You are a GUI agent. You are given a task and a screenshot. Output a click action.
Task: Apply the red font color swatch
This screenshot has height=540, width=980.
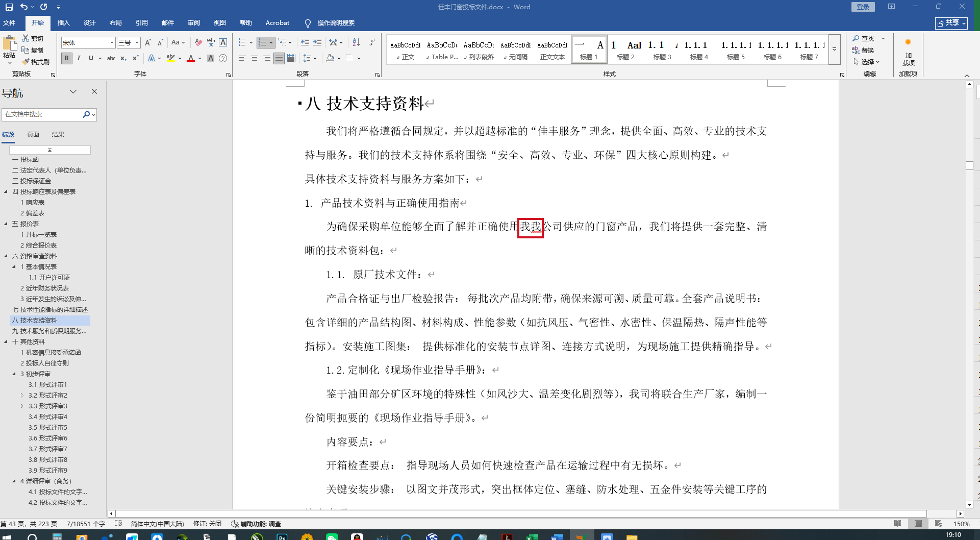click(x=191, y=59)
